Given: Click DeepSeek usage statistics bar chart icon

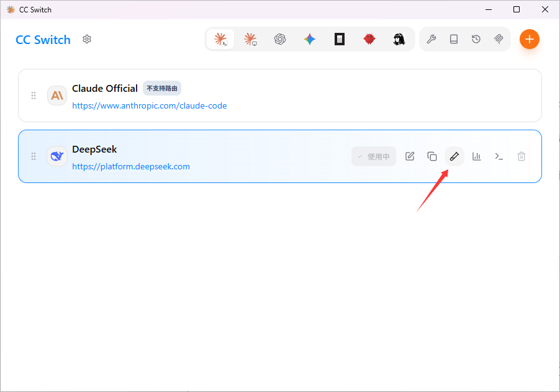Looking at the screenshot, I should point(476,156).
